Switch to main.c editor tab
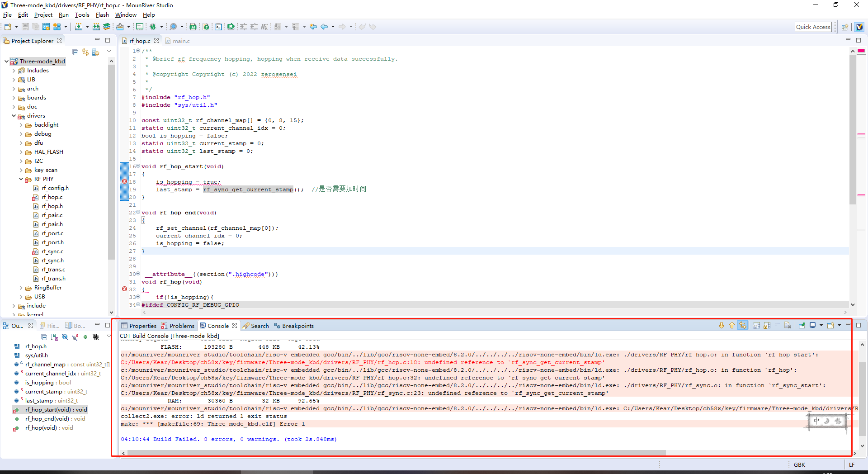Image resolution: width=868 pixels, height=474 pixels. 178,41
